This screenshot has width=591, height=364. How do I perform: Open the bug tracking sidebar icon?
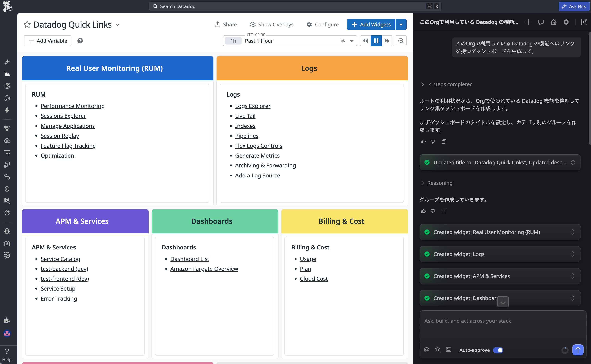[x=7, y=231]
